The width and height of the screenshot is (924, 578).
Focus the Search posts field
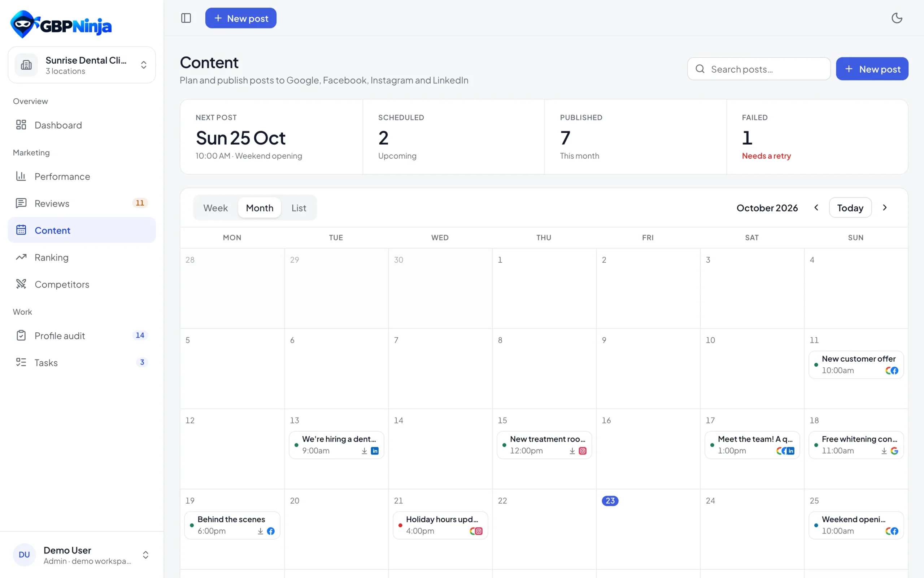[x=759, y=69]
